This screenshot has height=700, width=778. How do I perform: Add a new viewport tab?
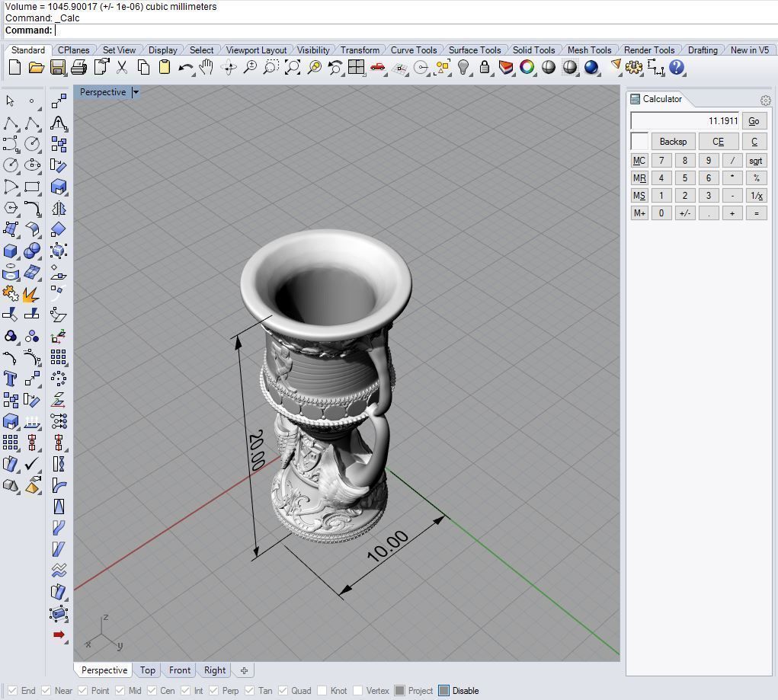tap(244, 671)
